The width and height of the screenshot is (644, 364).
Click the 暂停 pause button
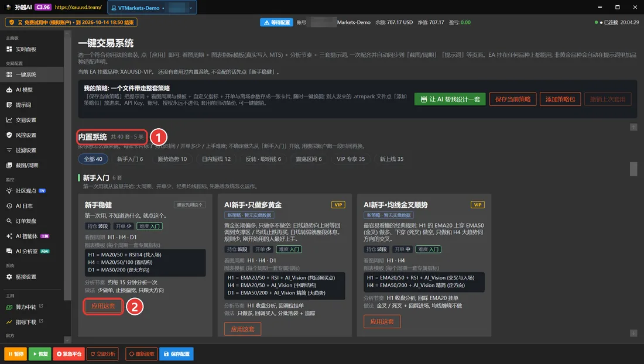click(16, 354)
